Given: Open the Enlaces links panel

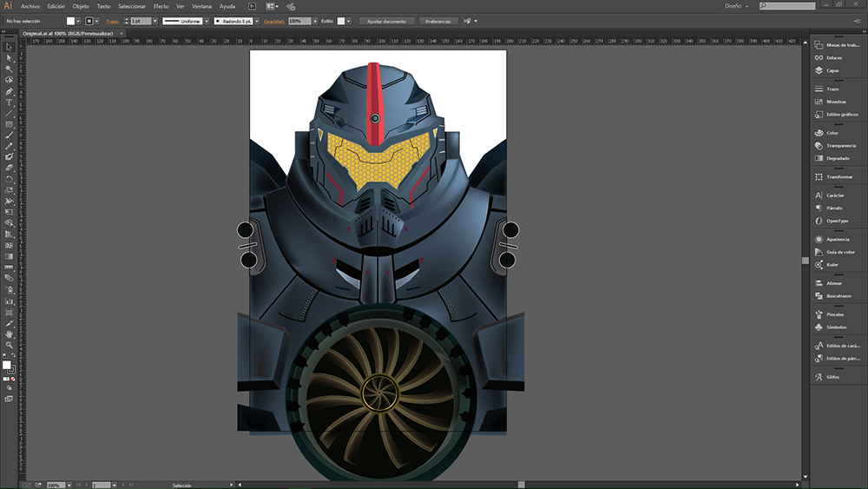Looking at the screenshot, I should coord(836,57).
